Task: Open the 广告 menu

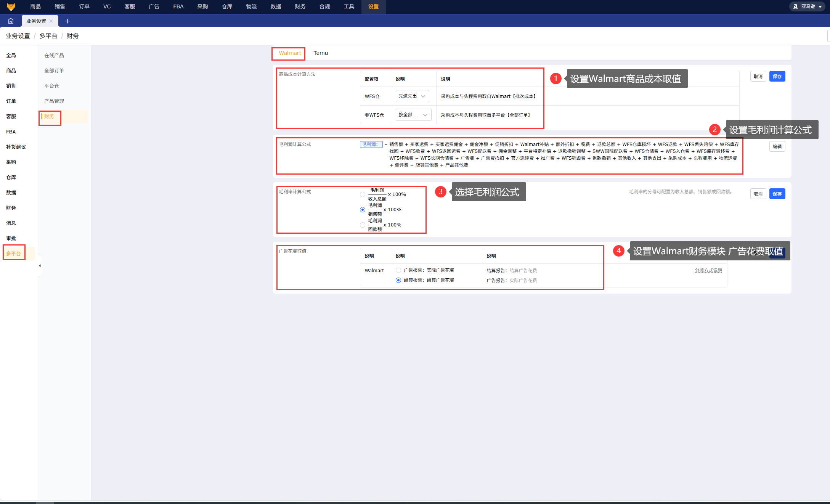Action: pyautogui.click(x=154, y=6)
